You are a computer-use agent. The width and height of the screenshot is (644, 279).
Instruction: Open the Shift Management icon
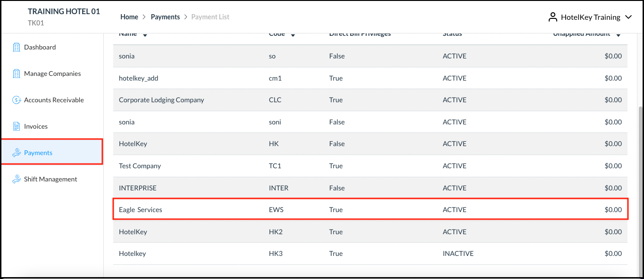coord(16,179)
